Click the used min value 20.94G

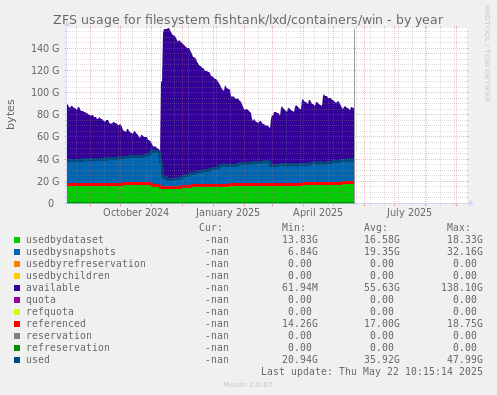point(300,360)
